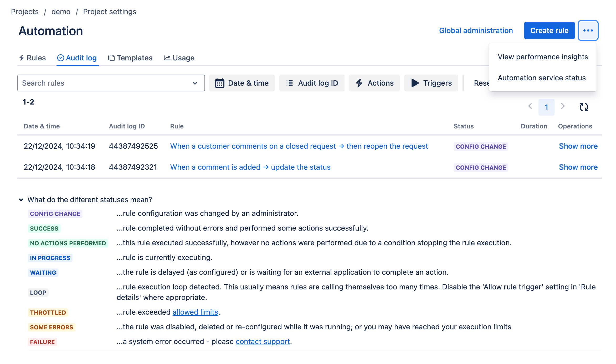Screen dimensions: 616x364
Task: Click the Operations column header
Action: pos(575,126)
